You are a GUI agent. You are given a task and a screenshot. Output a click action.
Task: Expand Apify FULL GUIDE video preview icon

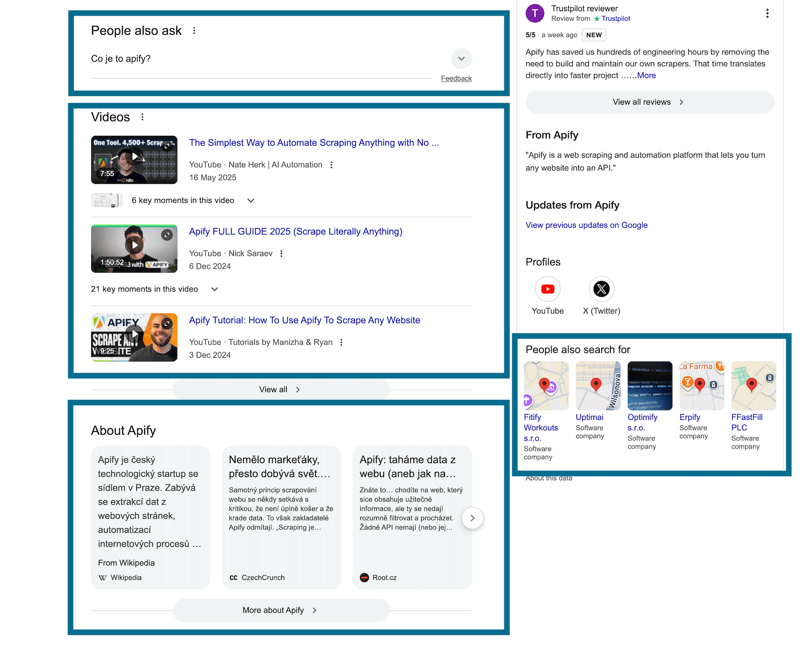(167, 235)
